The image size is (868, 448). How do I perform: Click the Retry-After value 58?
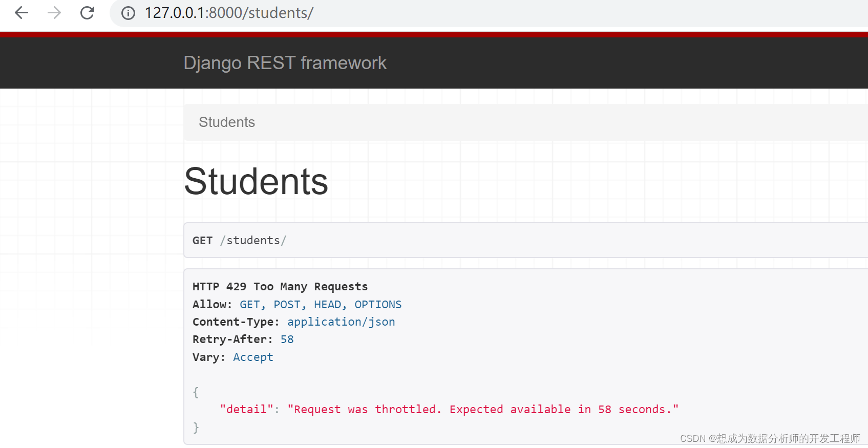point(287,339)
